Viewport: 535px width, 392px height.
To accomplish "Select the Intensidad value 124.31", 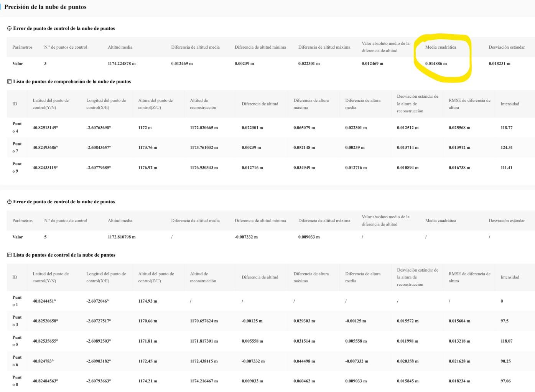I will click(506, 148).
